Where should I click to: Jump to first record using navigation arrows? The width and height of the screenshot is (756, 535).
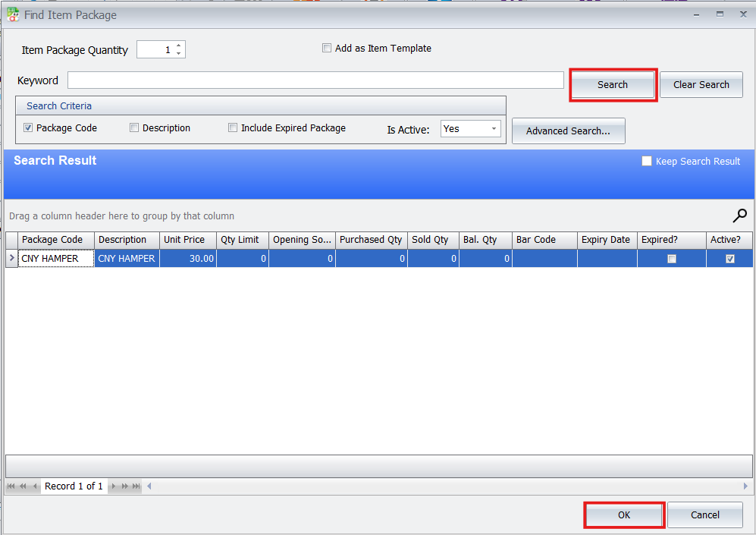tap(11, 486)
